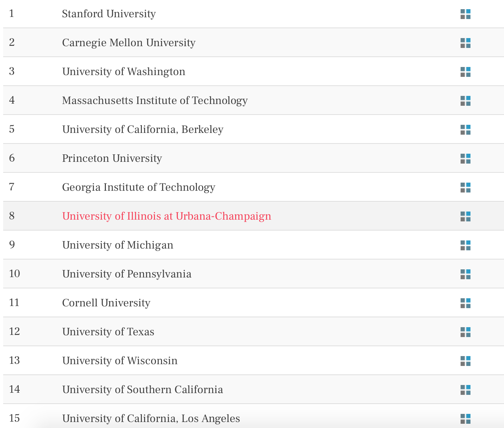Click grid icon for Georgia Institute of Technology
Screen dimensions: 504x428
(466, 188)
